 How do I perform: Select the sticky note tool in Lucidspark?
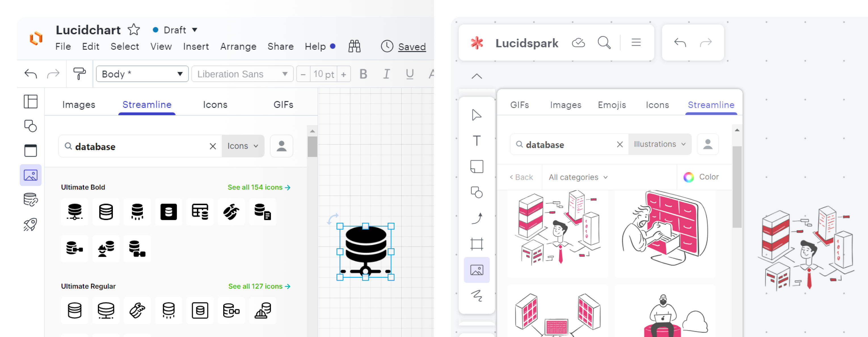click(x=477, y=167)
